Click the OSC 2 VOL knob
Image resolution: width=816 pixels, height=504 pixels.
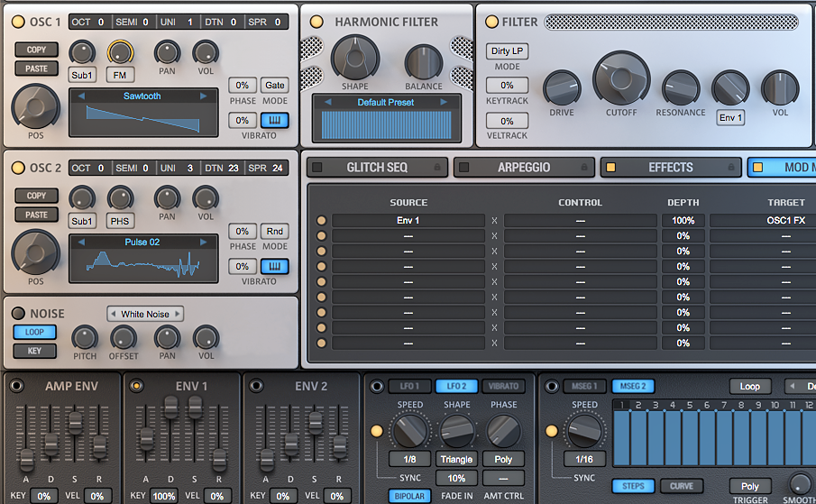pyautogui.click(x=206, y=198)
